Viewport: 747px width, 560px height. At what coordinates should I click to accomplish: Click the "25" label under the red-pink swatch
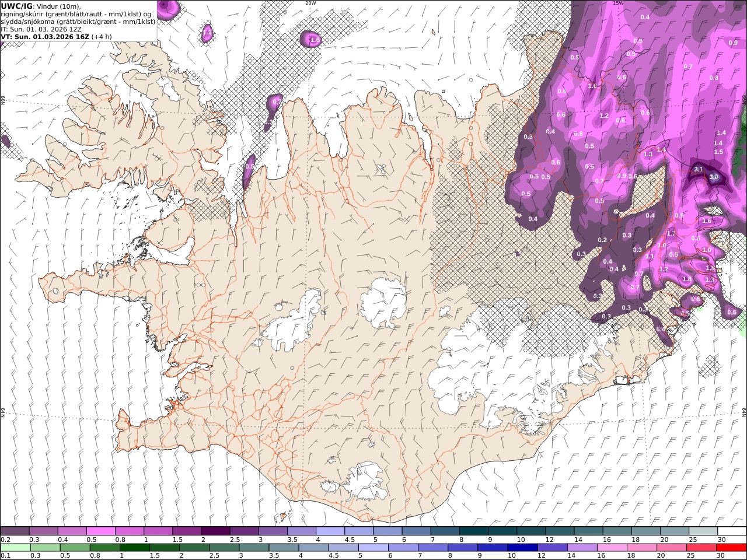(690, 555)
